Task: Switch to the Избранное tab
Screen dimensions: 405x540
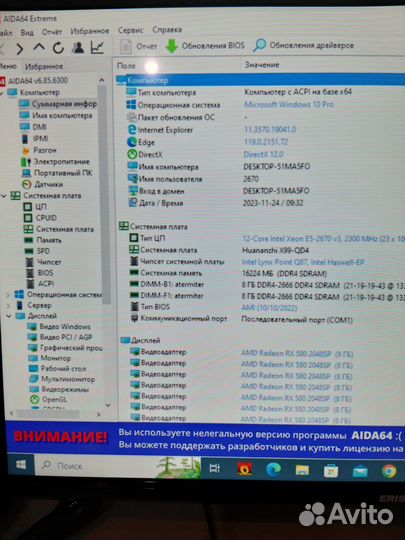Action: tap(44, 66)
